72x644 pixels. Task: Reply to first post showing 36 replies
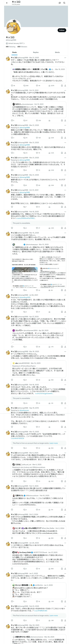13,86
